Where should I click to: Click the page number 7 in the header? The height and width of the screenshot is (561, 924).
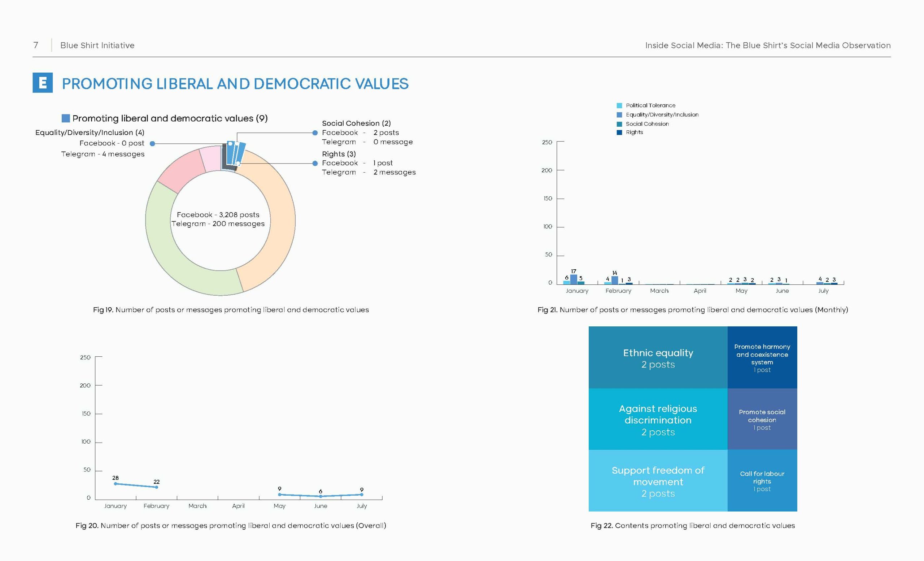click(36, 45)
